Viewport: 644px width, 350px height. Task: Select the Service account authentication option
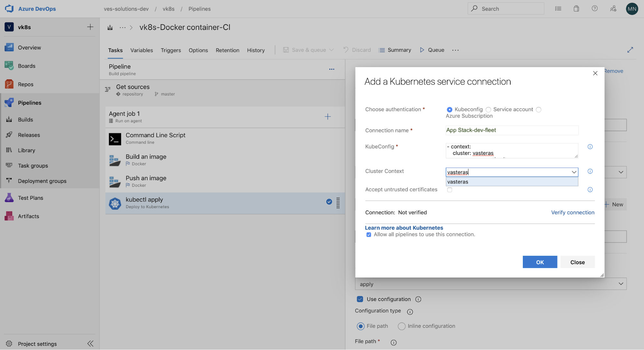point(488,110)
